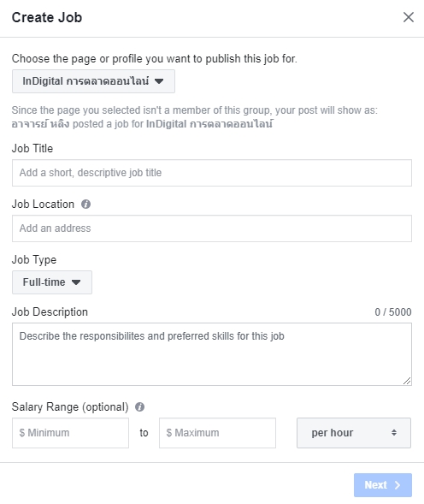Image resolution: width=424 pixels, height=504 pixels.
Task: Open the InDigital page selector dropdown
Action: click(93, 81)
